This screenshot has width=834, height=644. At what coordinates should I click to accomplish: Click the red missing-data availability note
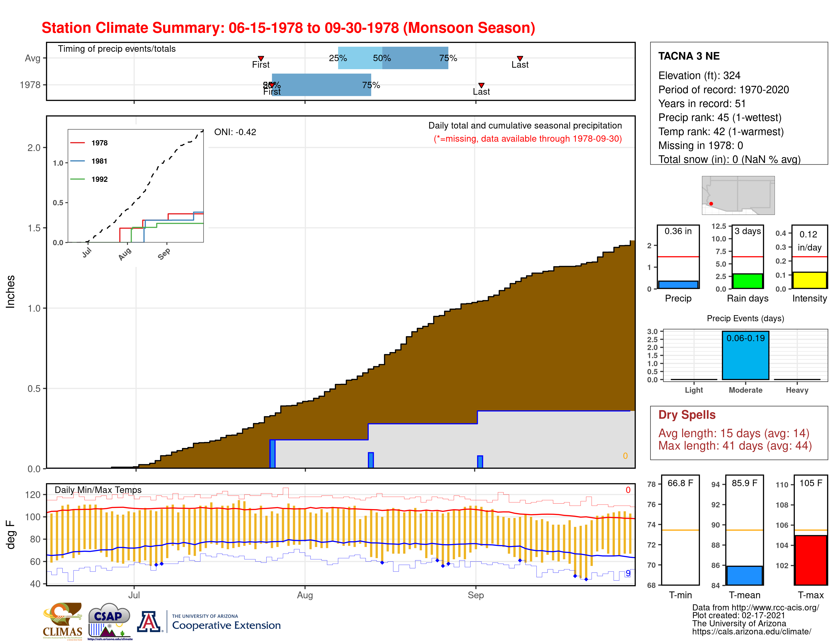(528, 138)
